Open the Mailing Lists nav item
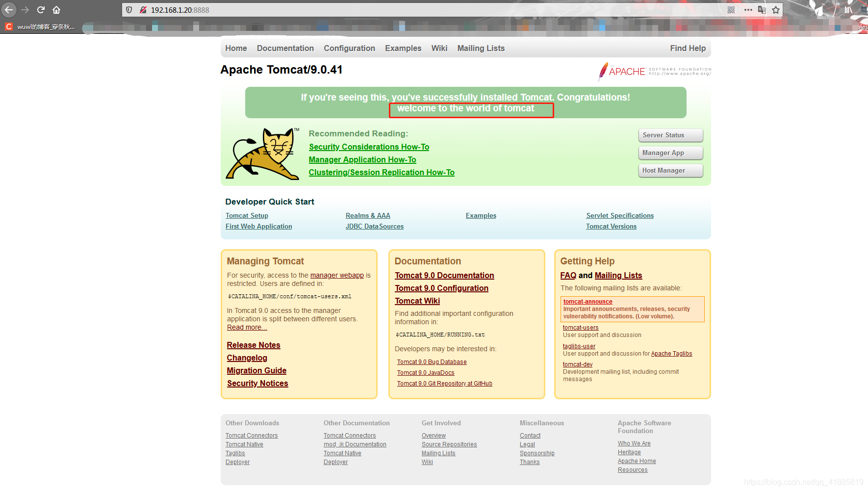This screenshot has width=868, height=491. click(481, 48)
